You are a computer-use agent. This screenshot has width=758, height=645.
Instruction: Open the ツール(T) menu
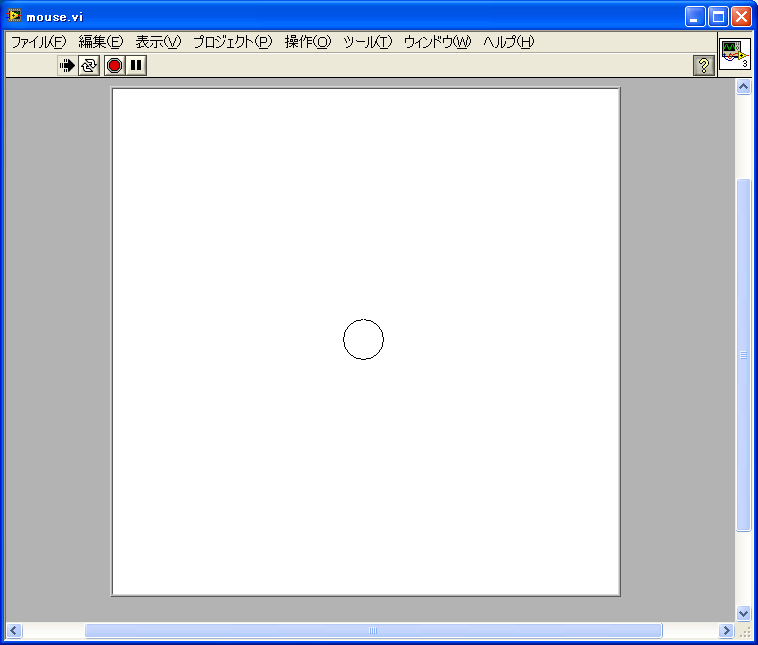pyautogui.click(x=367, y=42)
